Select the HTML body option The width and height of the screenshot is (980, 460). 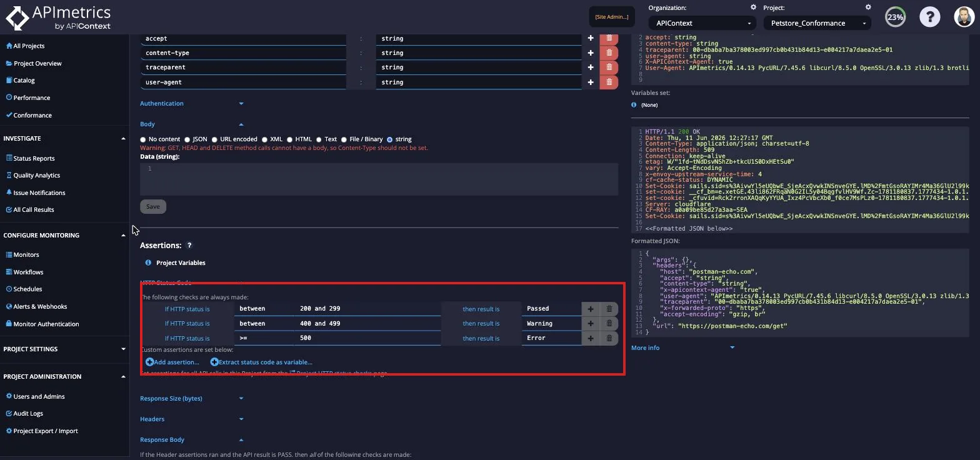289,139
